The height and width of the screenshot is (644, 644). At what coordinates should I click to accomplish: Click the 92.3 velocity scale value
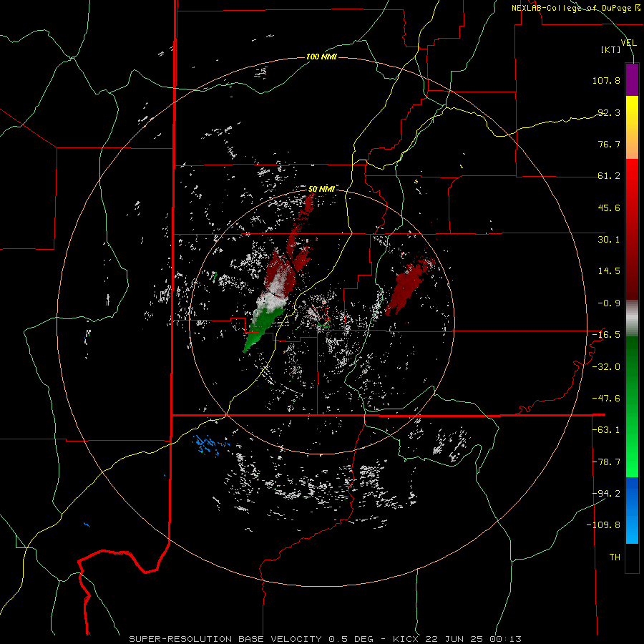609,112
